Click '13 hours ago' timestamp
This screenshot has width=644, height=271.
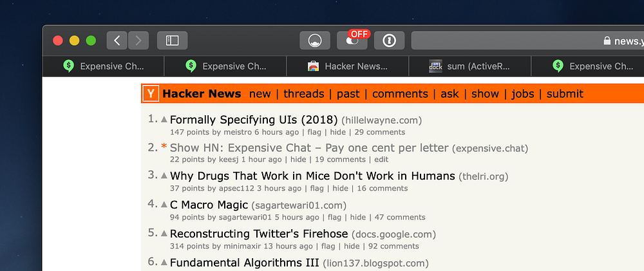click(288, 247)
